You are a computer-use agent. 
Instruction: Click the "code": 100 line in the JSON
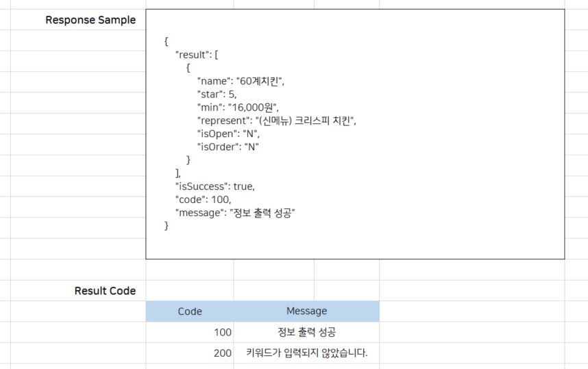point(203,200)
